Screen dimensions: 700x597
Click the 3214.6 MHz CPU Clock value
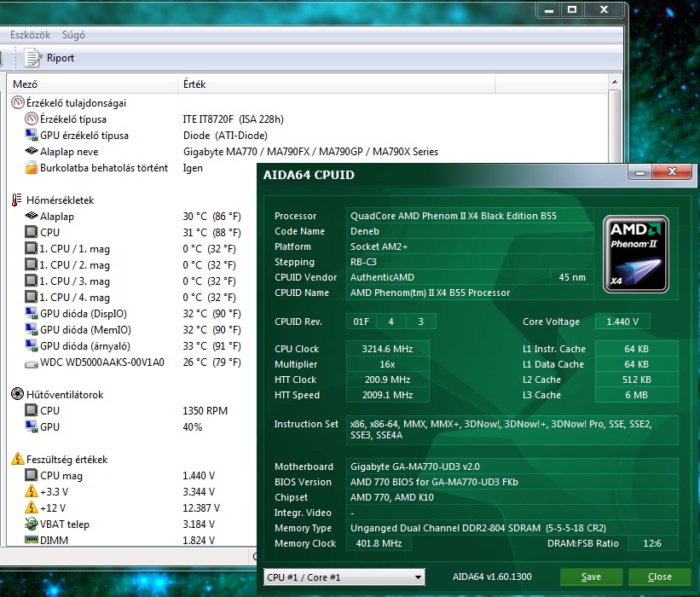click(387, 349)
